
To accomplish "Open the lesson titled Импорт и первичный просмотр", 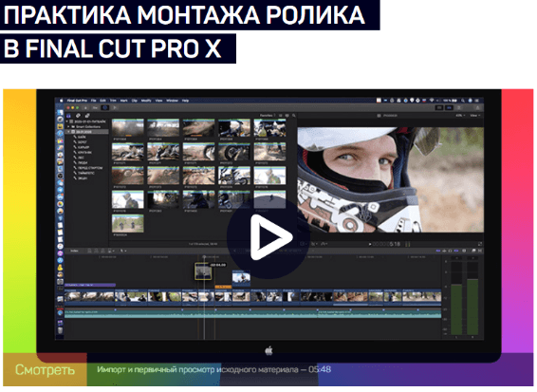I will coord(214,369).
